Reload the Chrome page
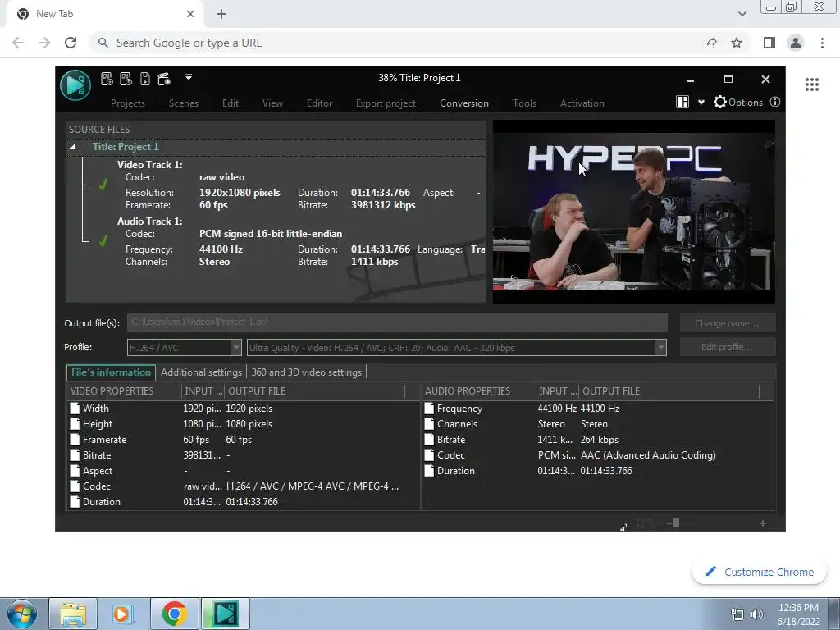Image resolution: width=840 pixels, height=630 pixels. (x=71, y=43)
